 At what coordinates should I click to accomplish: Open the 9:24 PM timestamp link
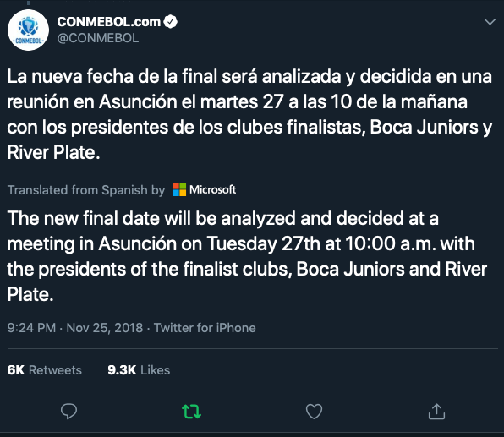point(31,328)
